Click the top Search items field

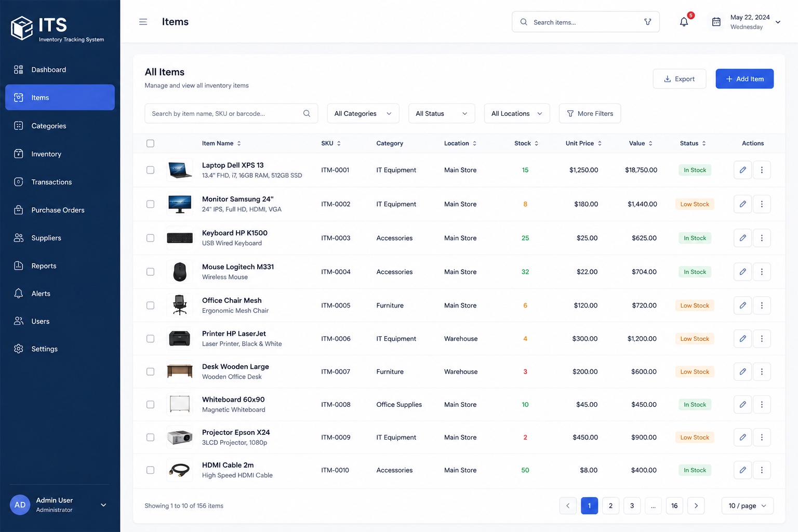[586, 22]
